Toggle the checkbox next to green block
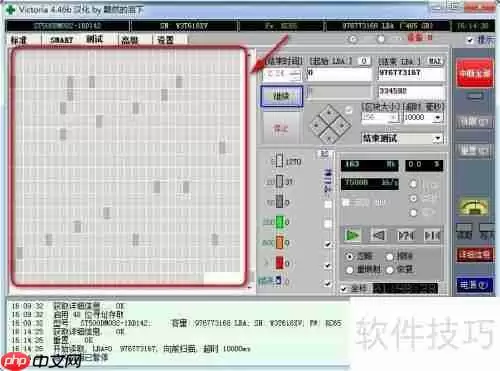Image resolution: width=500 pixels, height=371 pixels. [x=328, y=223]
